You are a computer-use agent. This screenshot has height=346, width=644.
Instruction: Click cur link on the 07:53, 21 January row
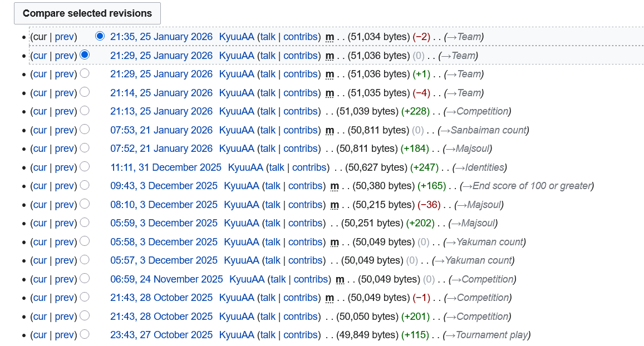coord(40,131)
